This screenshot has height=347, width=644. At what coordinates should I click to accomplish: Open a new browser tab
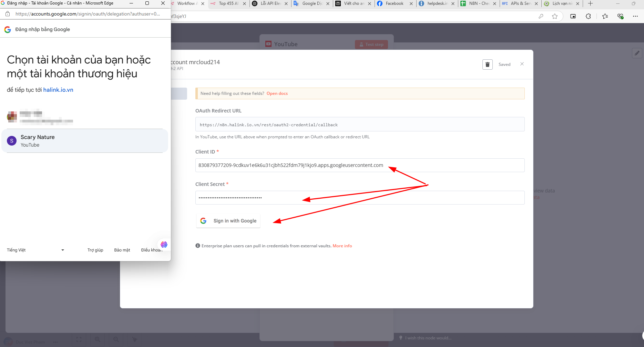(x=590, y=3)
